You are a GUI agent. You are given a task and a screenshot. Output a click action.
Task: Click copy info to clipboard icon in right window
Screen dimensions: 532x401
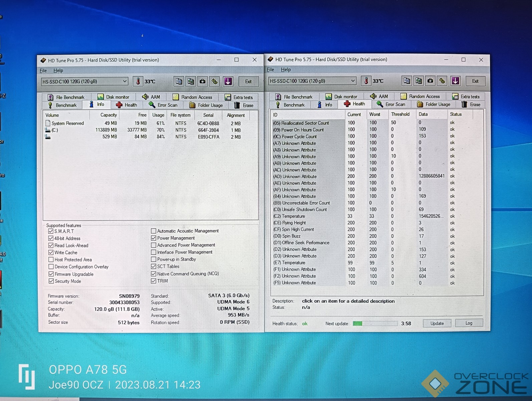click(407, 81)
